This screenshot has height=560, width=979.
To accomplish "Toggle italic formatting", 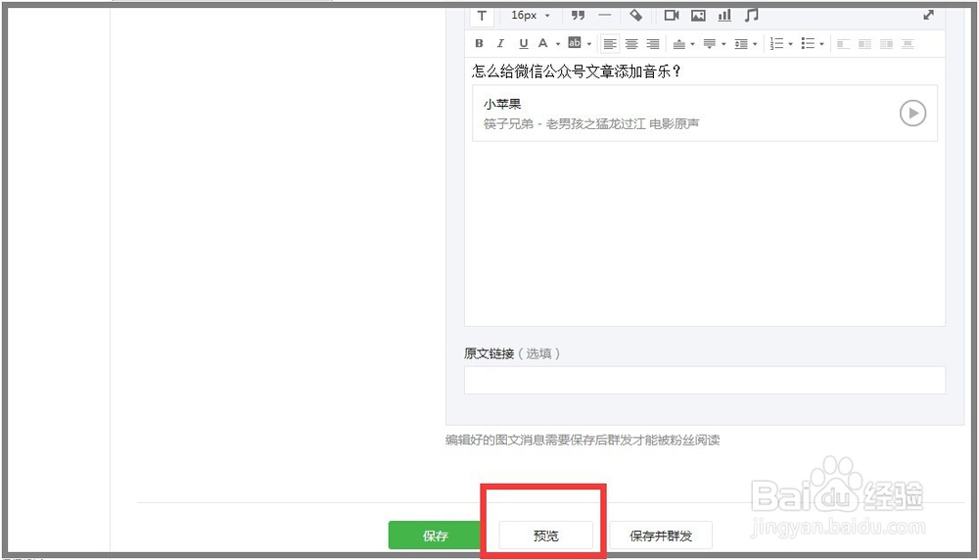I will 500,43.
